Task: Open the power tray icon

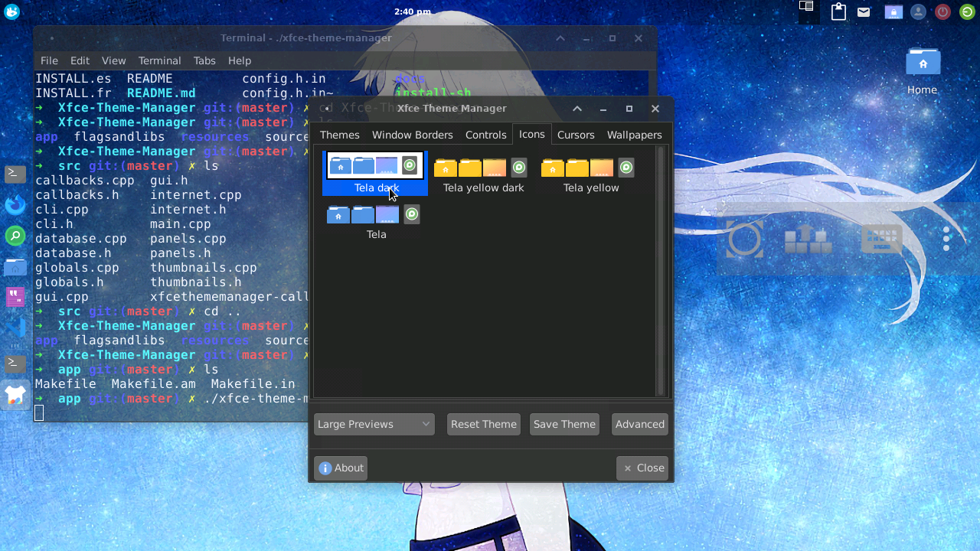Action: [942, 11]
